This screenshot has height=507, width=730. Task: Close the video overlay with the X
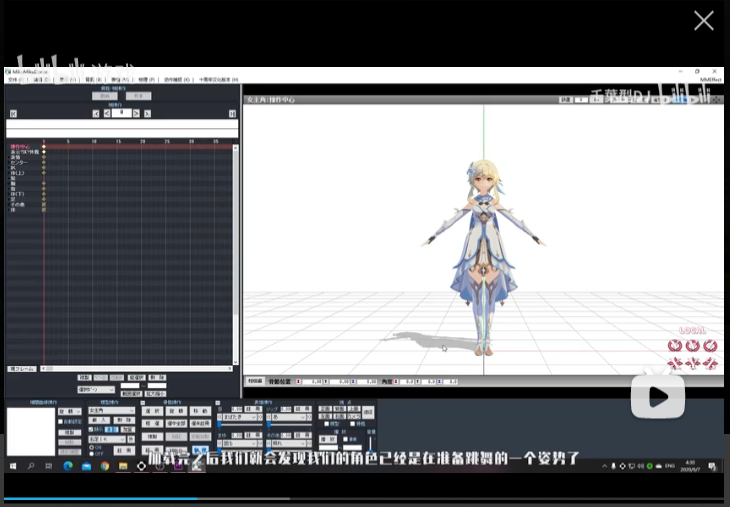click(703, 21)
